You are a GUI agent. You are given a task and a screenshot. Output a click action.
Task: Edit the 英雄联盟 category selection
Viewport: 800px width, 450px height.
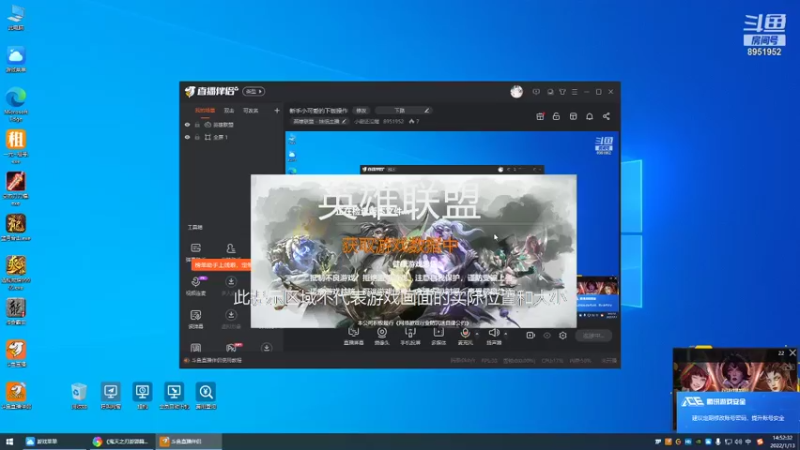point(320,121)
